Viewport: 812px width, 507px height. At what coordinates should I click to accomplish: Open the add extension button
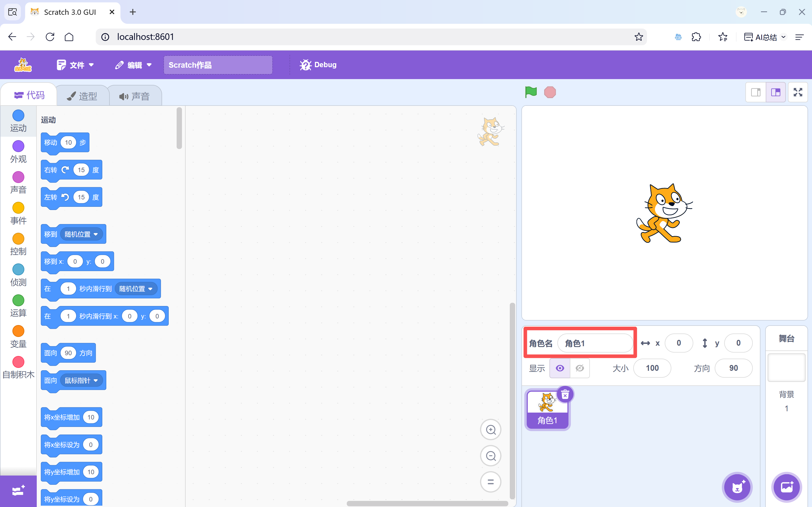[18, 491]
